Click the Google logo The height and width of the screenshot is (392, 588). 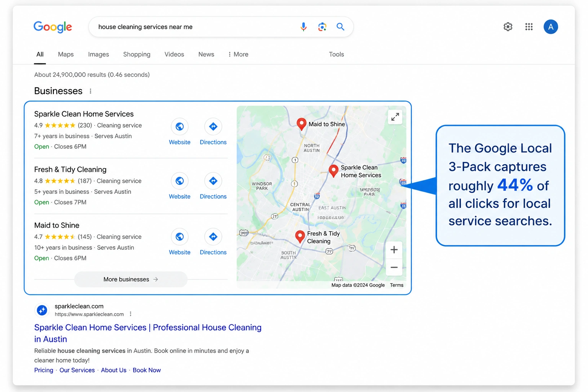coord(52,27)
